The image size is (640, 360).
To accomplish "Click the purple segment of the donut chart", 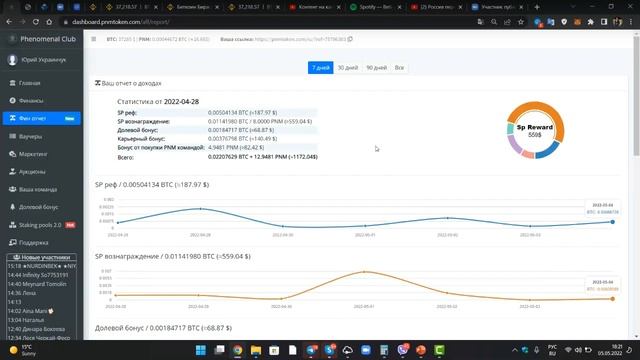I will click(514, 144).
